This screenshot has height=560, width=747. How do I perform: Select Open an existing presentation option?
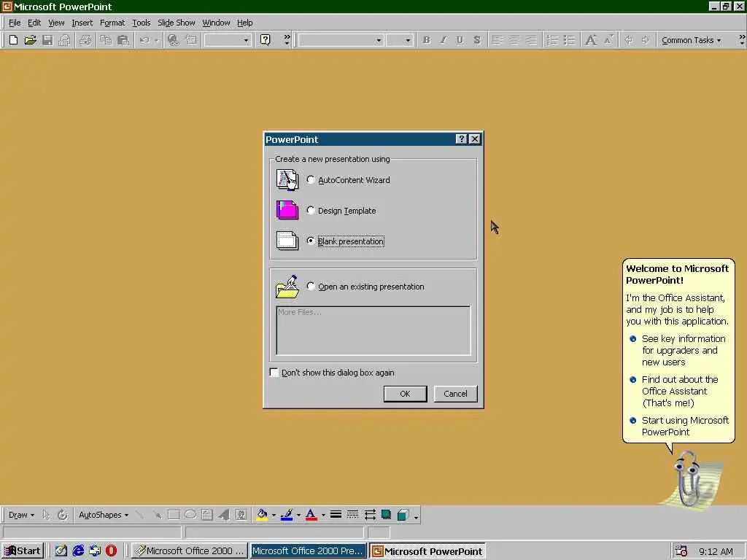click(311, 286)
